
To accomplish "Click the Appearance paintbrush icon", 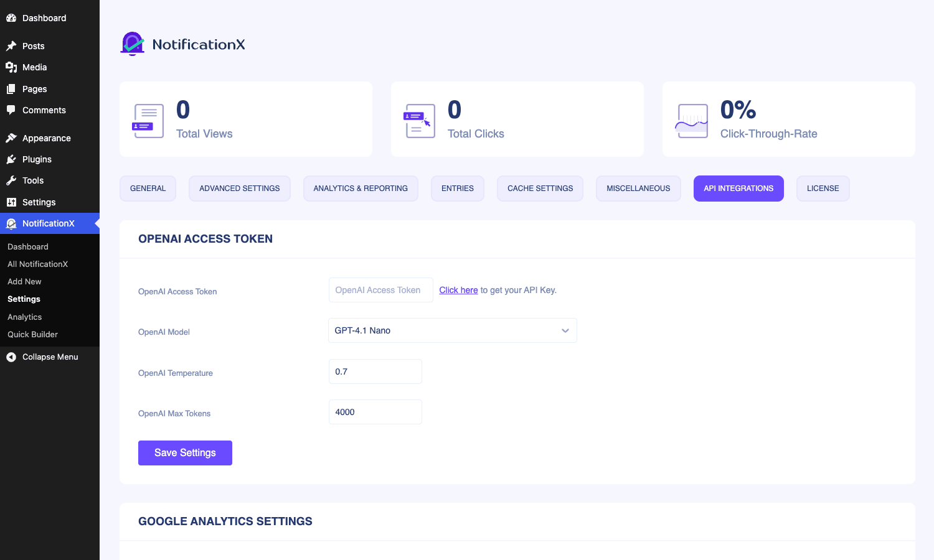I will point(11,138).
